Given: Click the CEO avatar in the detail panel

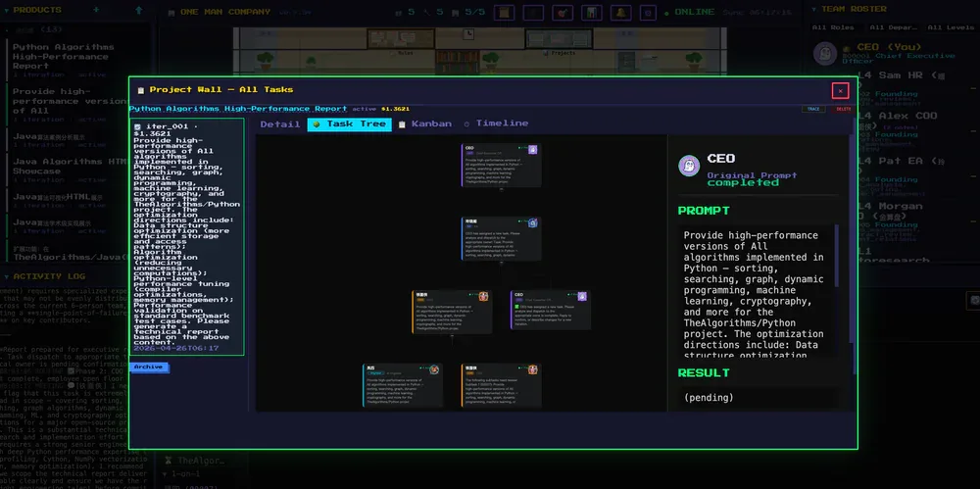Looking at the screenshot, I should click(x=689, y=166).
